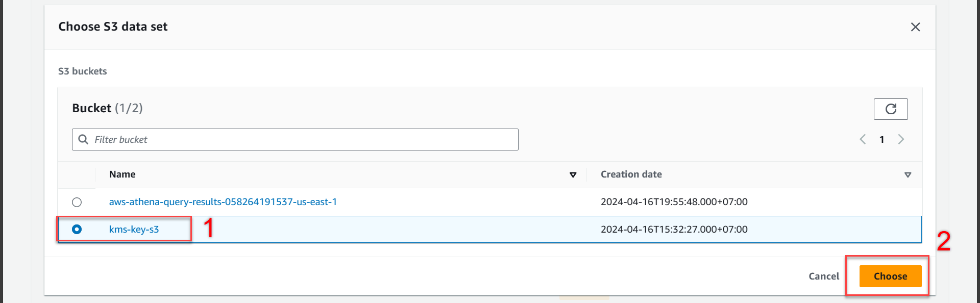
Task: Select the aws-athena-query-results bucket radio button
Action: click(77, 202)
